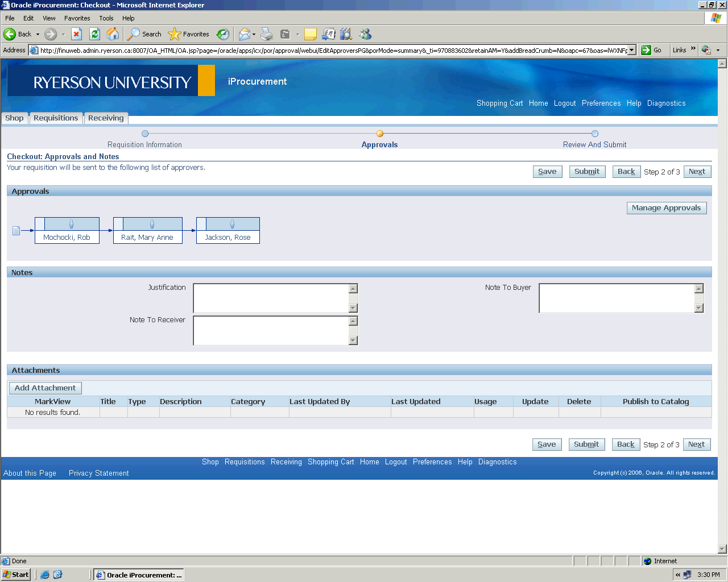This screenshot has width=728, height=582.
Task: Click the browser Home icon
Action: tap(113, 34)
